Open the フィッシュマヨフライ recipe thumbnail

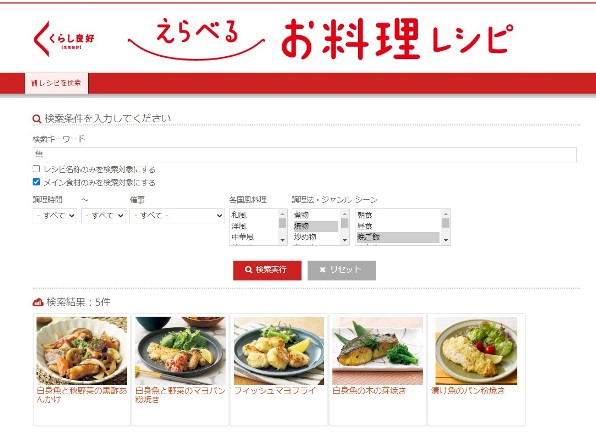click(x=279, y=350)
